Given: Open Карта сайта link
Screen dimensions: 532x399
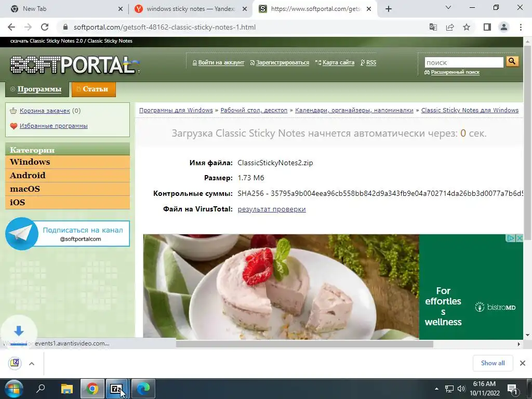Looking at the screenshot, I should [x=338, y=62].
